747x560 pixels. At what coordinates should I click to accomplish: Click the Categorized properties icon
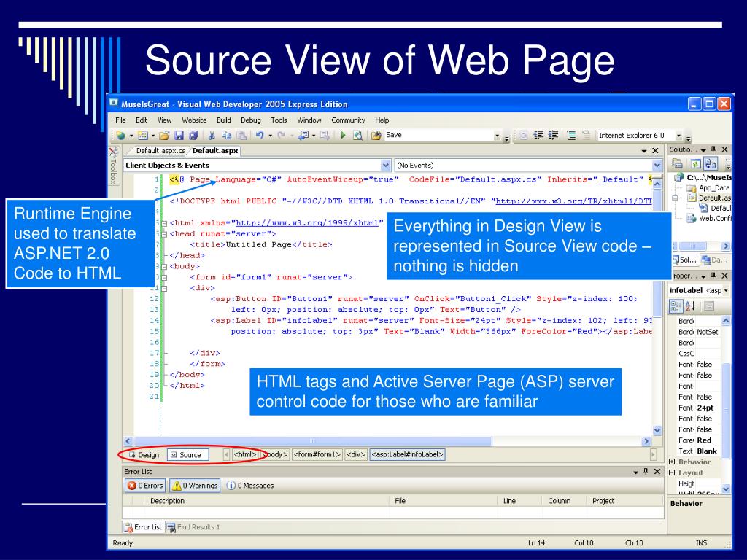[x=676, y=306]
